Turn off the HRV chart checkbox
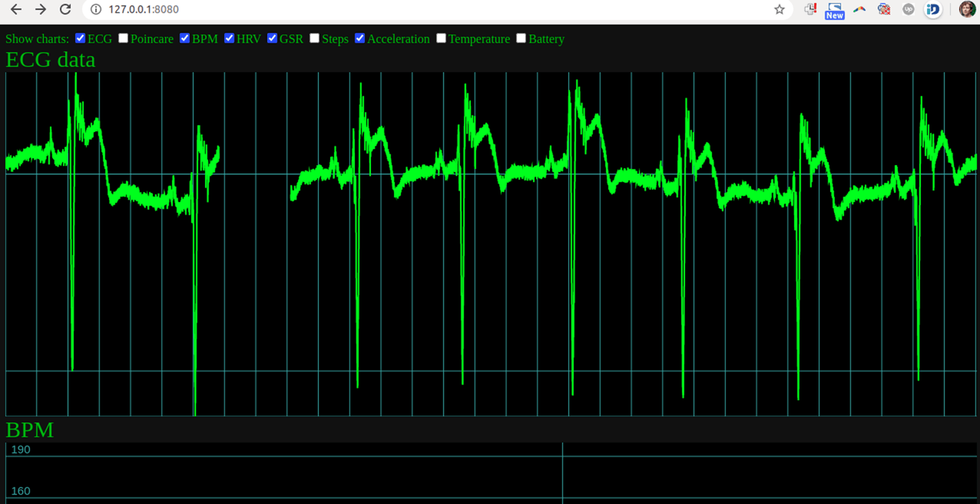980x504 pixels. pyautogui.click(x=229, y=38)
